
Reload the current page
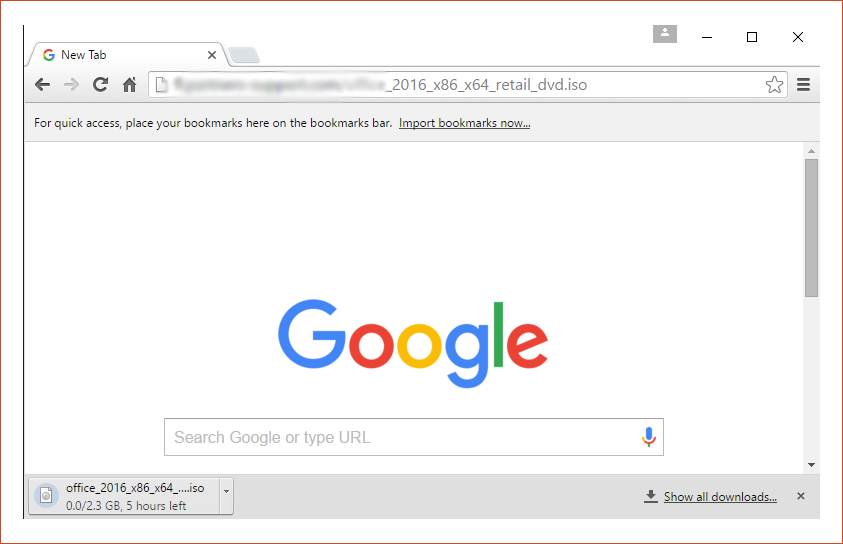coord(100,84)
